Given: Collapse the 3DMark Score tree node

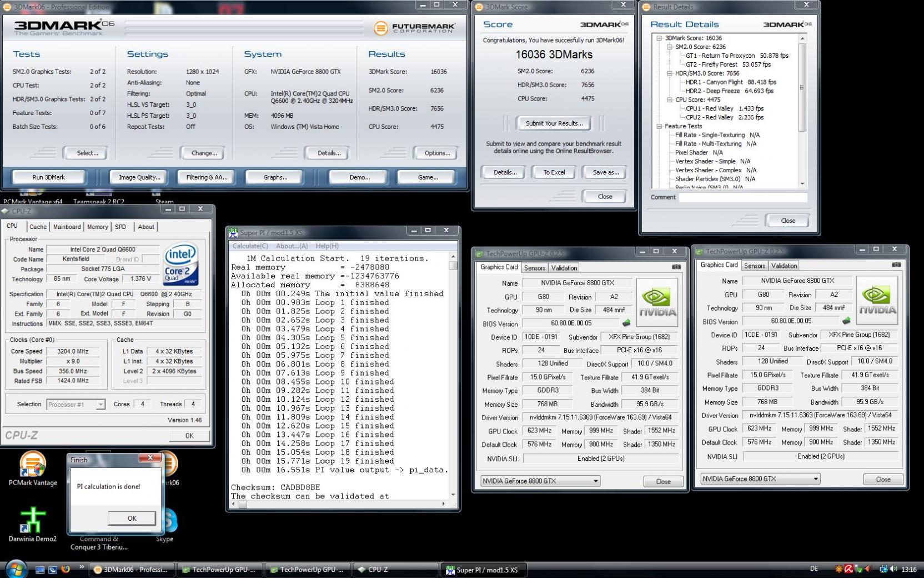Looking at the screenshot, I should point(660,38).
